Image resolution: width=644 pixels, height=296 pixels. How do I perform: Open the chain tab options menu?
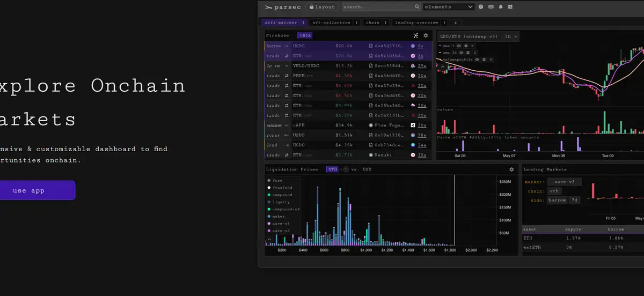coord(385,23)
